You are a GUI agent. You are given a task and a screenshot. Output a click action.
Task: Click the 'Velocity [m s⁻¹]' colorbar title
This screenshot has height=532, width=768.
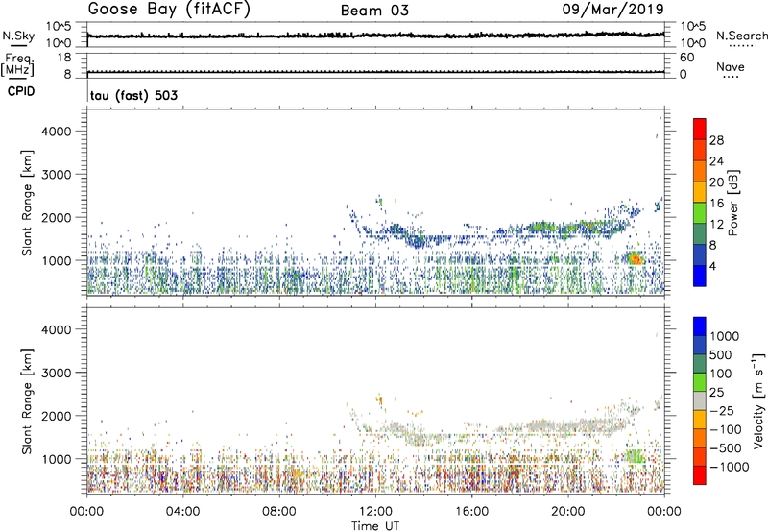[758, 400]
